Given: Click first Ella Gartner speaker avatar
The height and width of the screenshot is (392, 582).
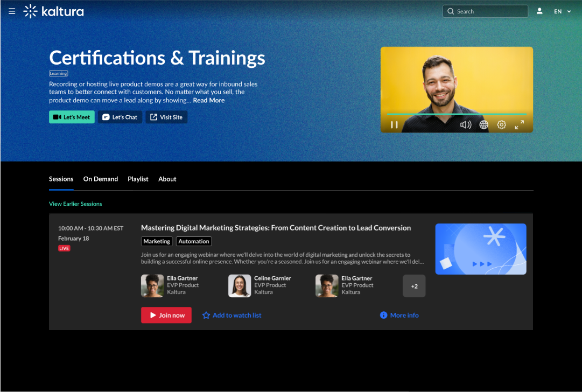Looking at the screenshot, I should (152, 286).
